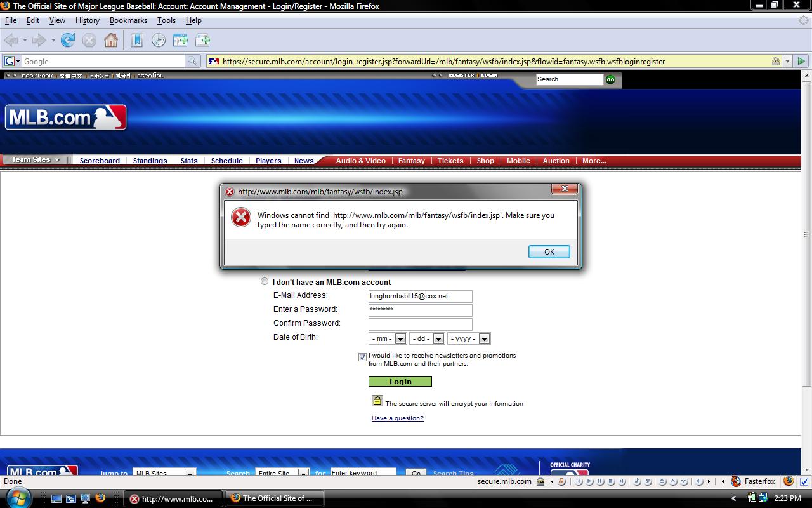
Task: Open the Forward button history dropdown arrow
Action: tap(53, 41)
